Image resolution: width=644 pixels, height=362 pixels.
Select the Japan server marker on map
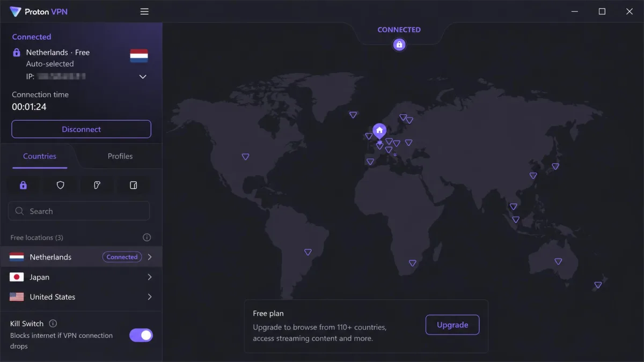click(x=555, y=167)
